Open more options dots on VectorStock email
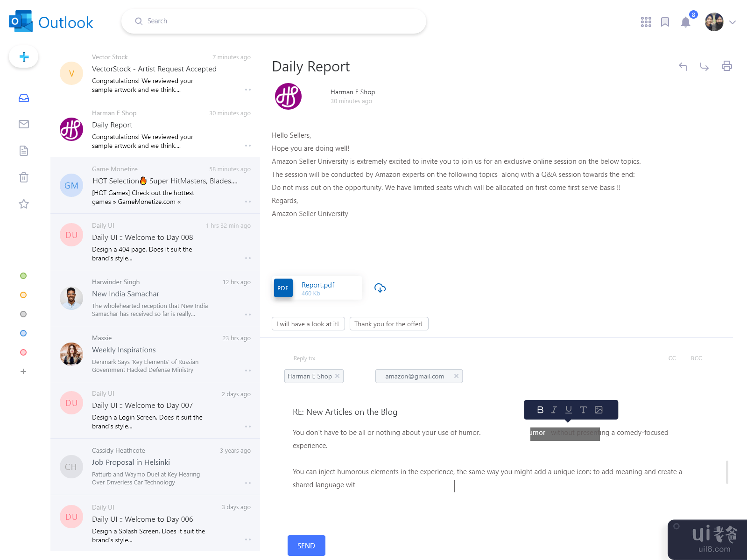This screenshot has width=747, height=560. coord(248,90)
